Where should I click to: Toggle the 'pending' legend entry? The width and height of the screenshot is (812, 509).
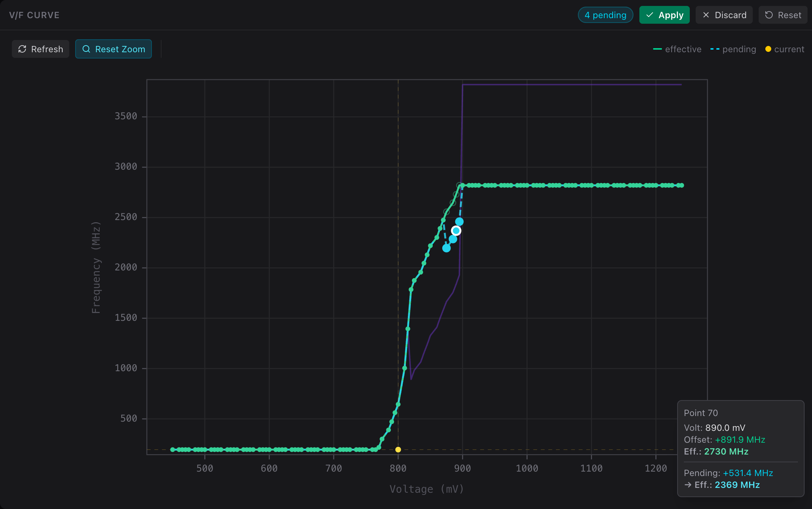733,49
